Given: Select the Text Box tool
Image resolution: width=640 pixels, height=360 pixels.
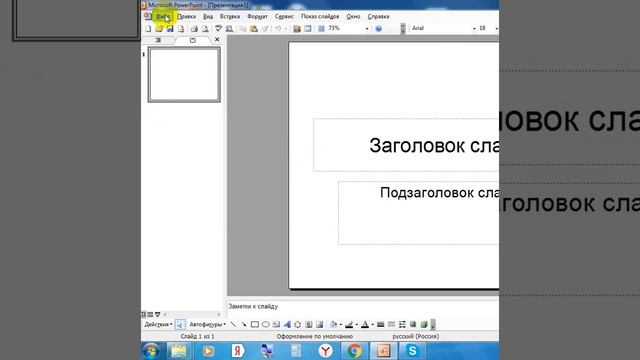Looking at the screenshot, I should pos(276,324).
